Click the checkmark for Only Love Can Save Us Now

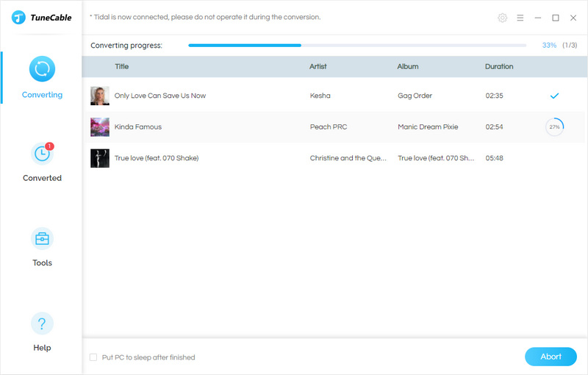(554, 96)
